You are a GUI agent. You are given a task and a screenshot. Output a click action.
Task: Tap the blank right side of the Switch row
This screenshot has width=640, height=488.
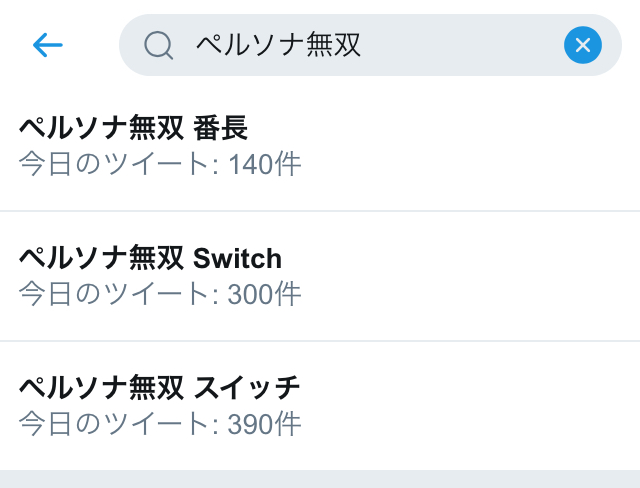coord(500,276)
